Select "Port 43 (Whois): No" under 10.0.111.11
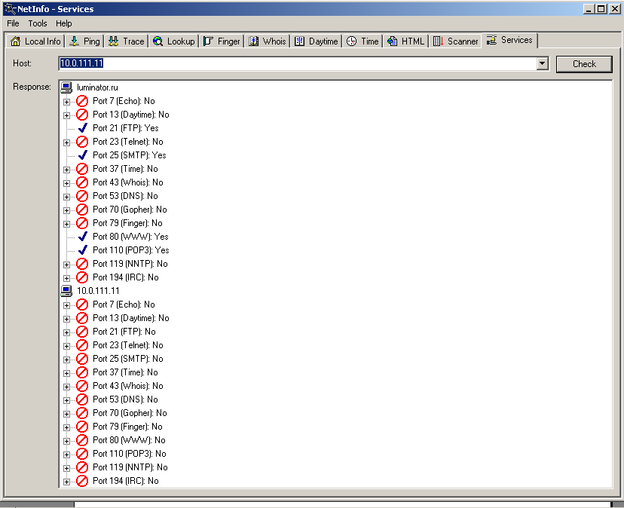 (x=128, y=386)
